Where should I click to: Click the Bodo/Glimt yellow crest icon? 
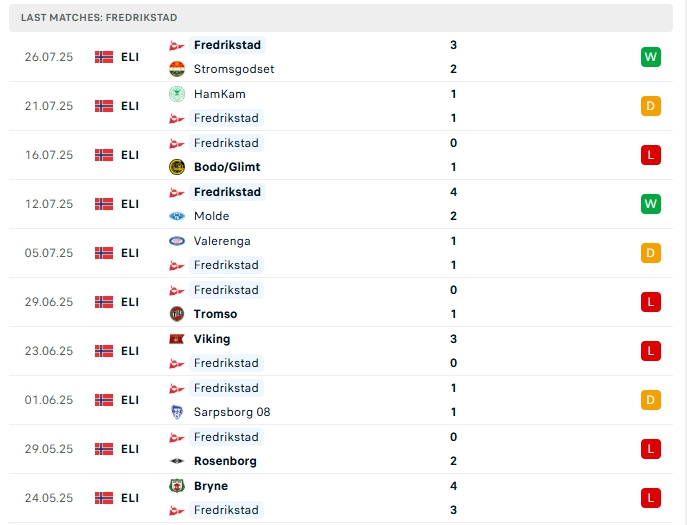[177, 167]
